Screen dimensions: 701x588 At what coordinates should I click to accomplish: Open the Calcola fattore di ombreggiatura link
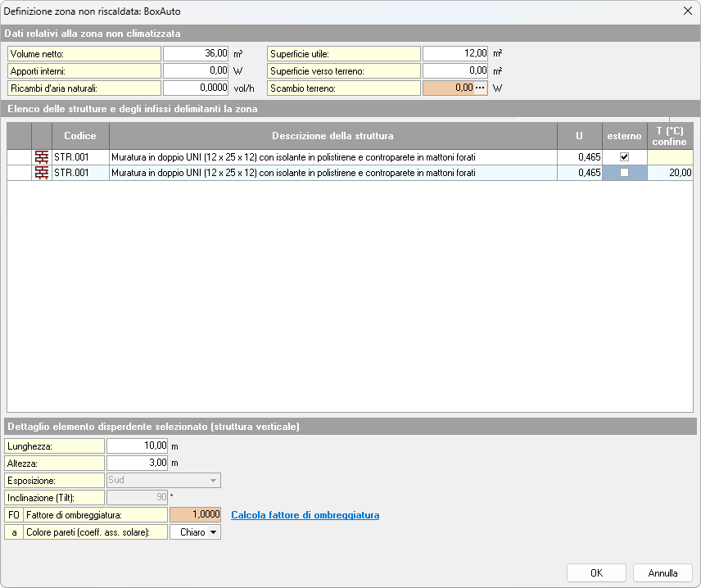click(x=305, y=515)
